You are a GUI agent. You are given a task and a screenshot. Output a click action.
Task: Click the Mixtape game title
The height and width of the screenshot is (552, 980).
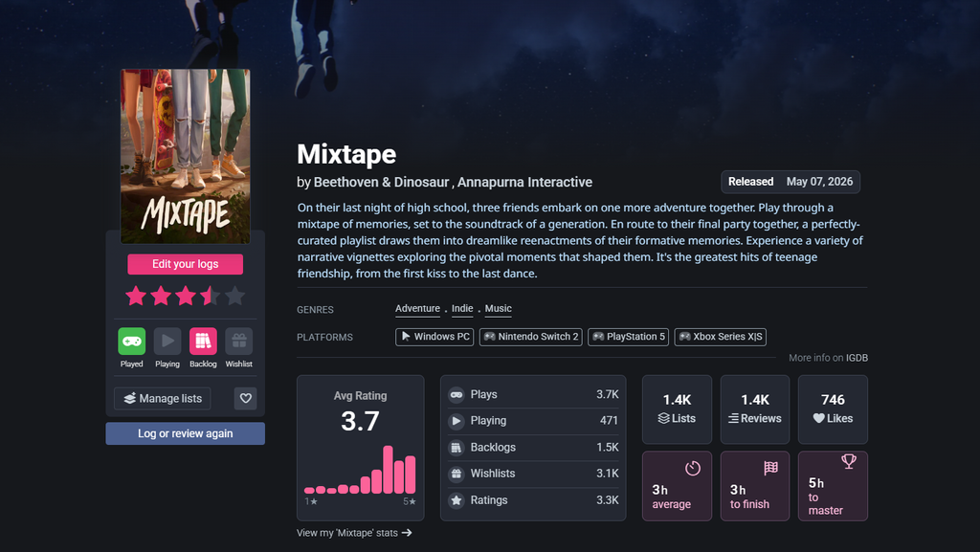pyautogui.click(x=346, y=154)
